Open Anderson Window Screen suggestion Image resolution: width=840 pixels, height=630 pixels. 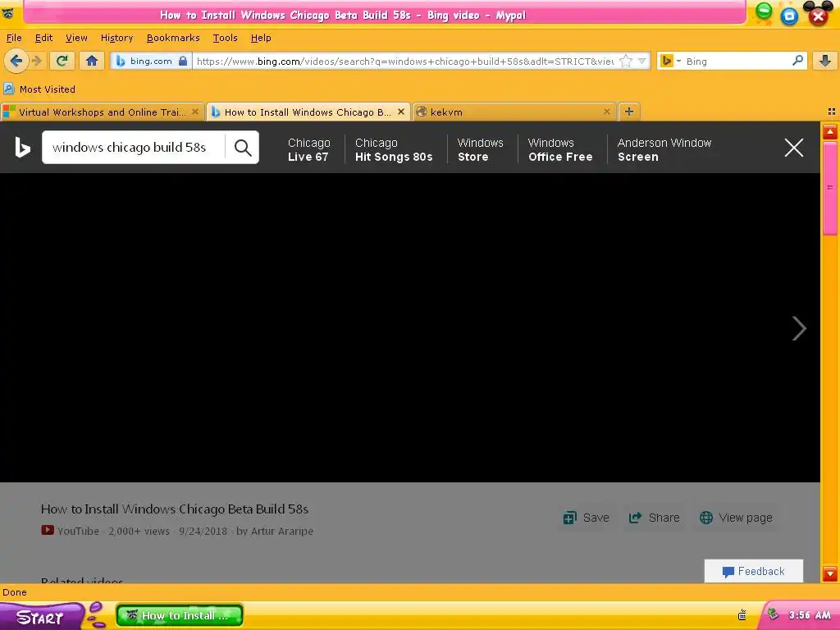pyautogui.click(x=664, y=149)
